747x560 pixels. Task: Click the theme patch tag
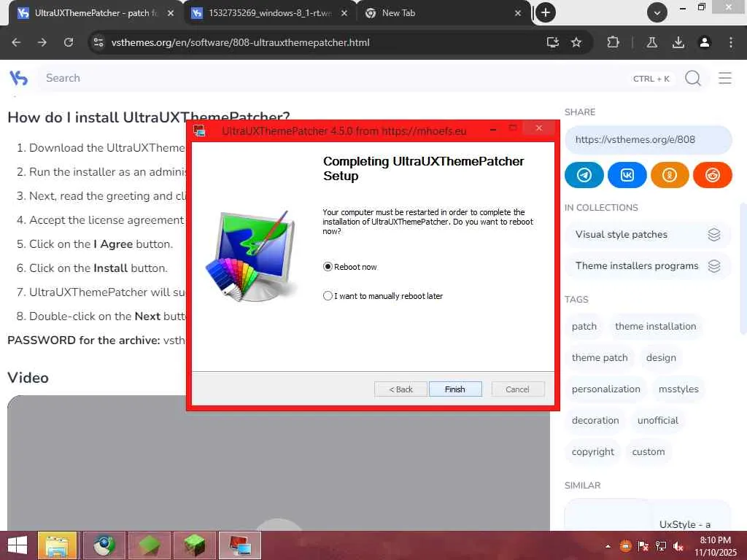(x=600, y=357)
